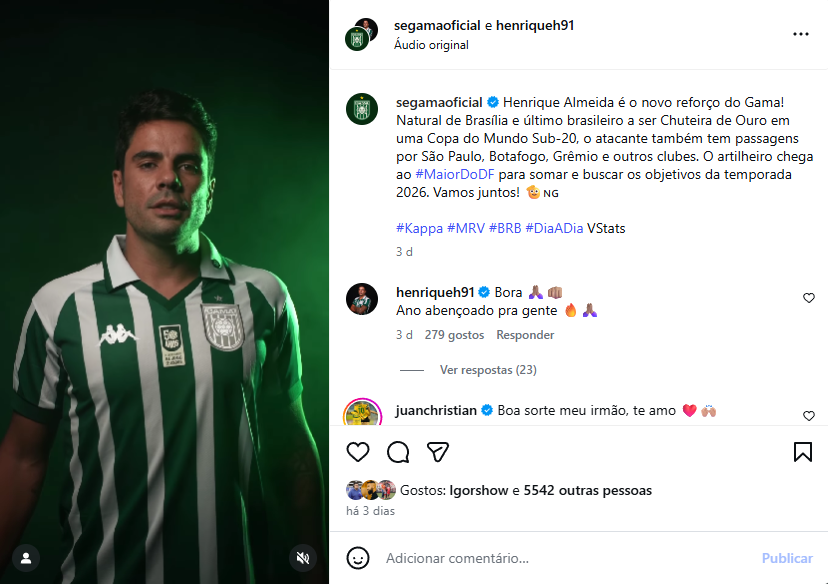828x584 pixels.
Task: Show tagged people on the photo
Action: 26,557
